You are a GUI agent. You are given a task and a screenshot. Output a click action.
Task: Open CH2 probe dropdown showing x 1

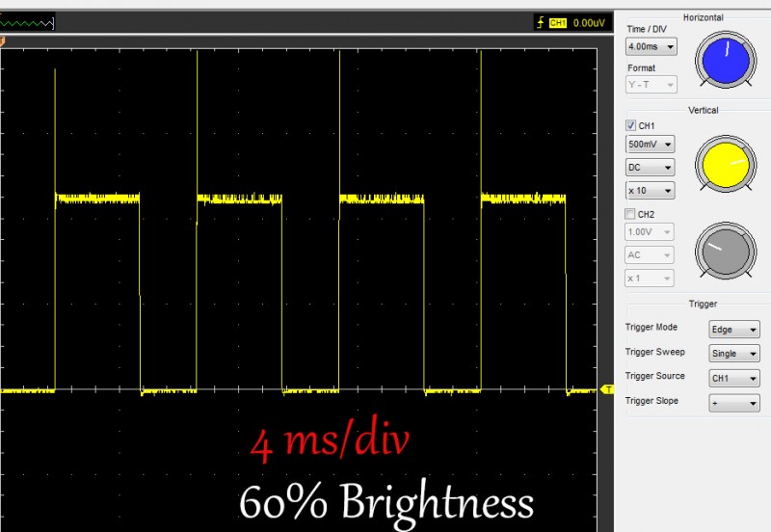pyautogui.click(x=649, y=279)
